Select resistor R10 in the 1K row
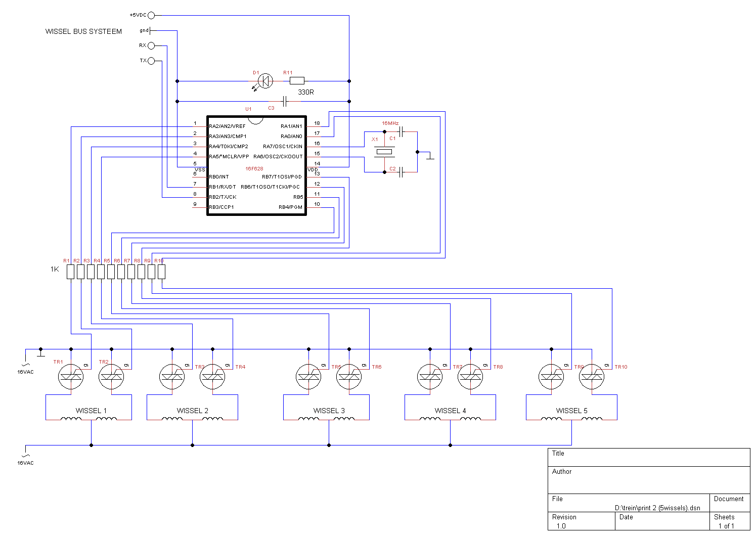Image resolution: width=756 pixels, height=536 pixels. pos(162,272)
